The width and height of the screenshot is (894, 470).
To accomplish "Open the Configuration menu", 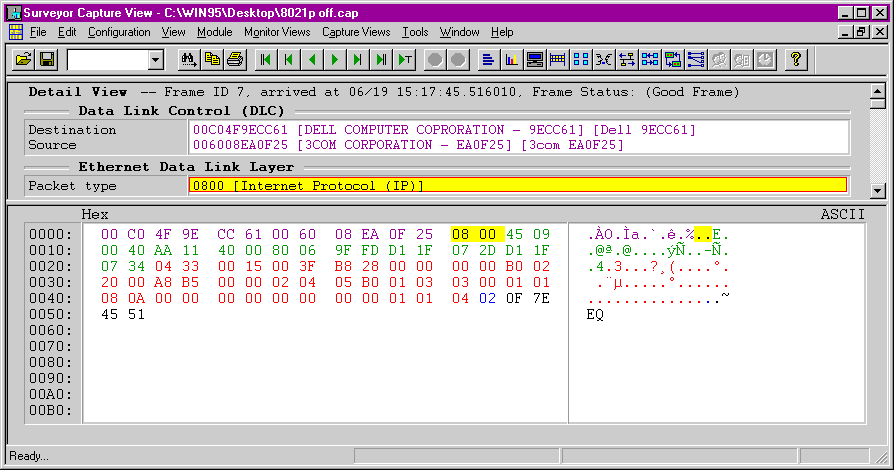I will (119, 32).
